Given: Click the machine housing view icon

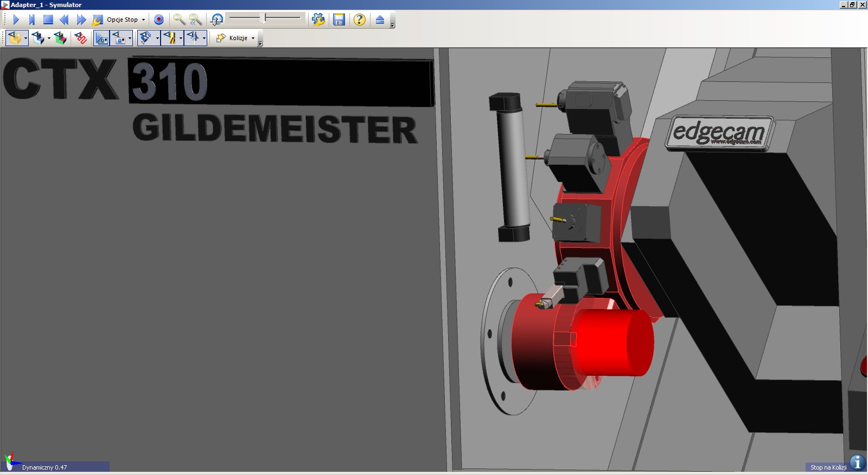Looking at the screenshot, I should 119,38.
